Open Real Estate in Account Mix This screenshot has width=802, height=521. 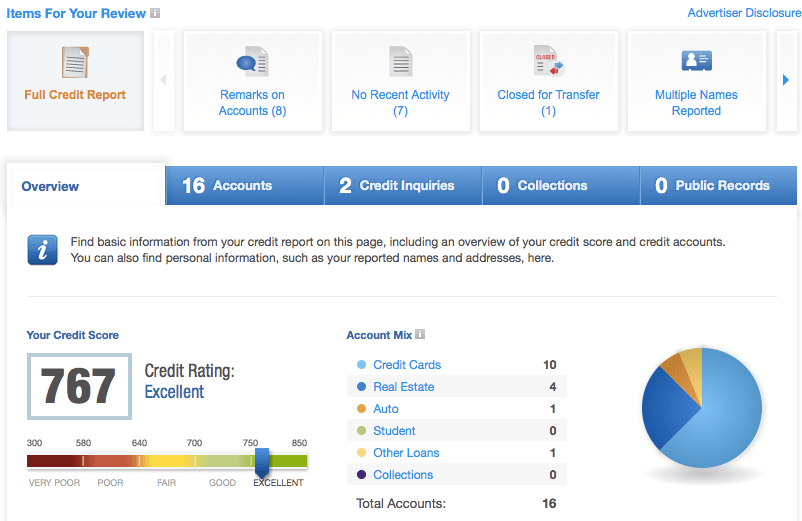(404, 387)
